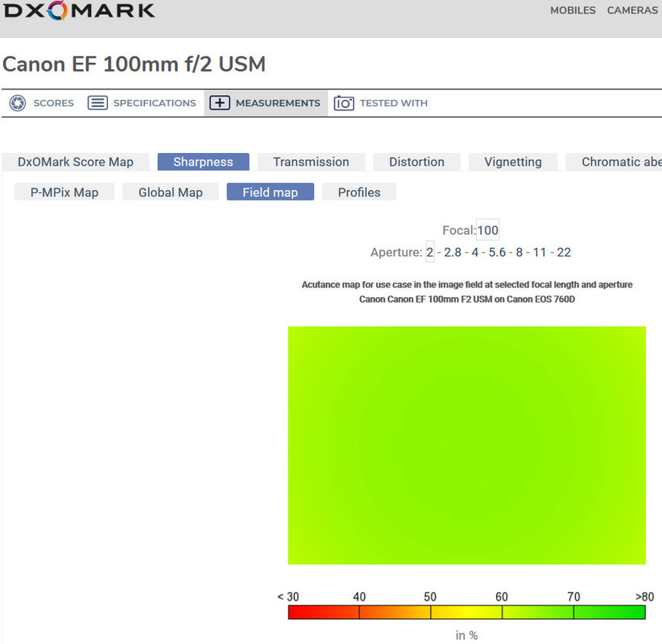Select the P-MPix Map view
Viewport: 662px width, 644px height.
click(x=64, y=192)
